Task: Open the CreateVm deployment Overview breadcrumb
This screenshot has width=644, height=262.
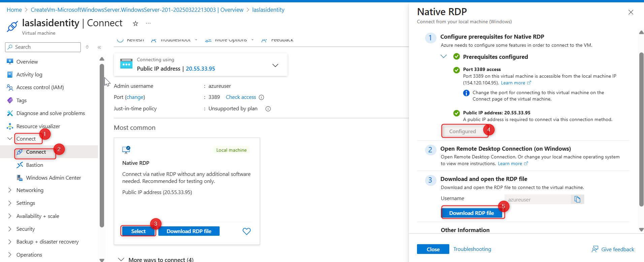Action: (137, 10)
